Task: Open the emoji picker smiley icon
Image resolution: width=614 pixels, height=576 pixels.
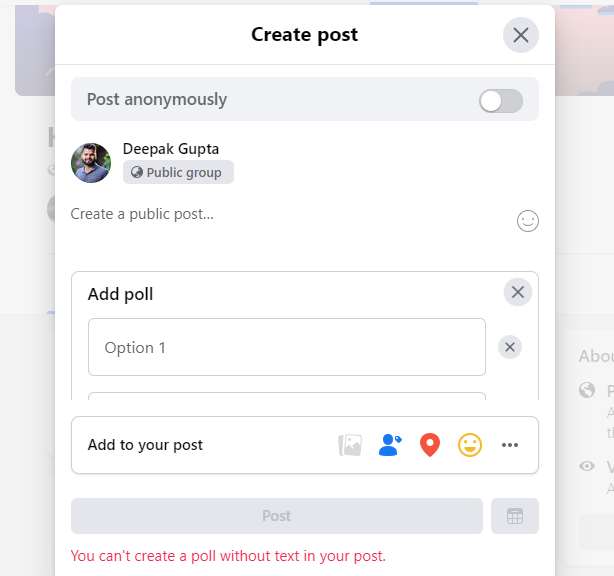Action: (528, 221)
